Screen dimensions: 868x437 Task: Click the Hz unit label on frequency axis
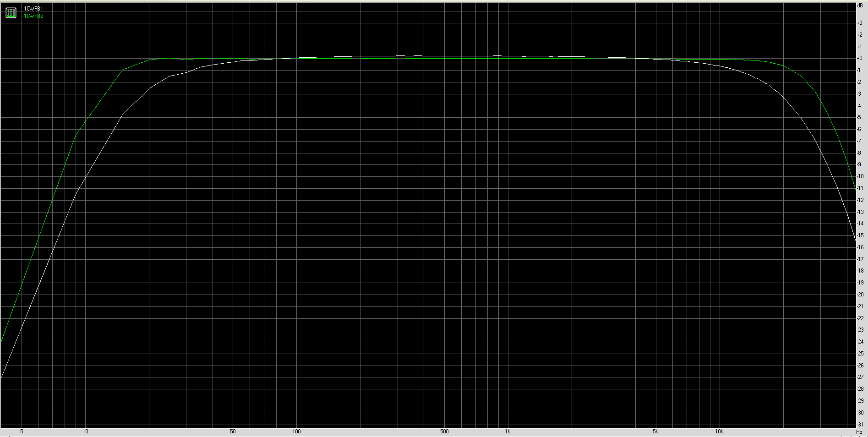(x=859, y=432)
